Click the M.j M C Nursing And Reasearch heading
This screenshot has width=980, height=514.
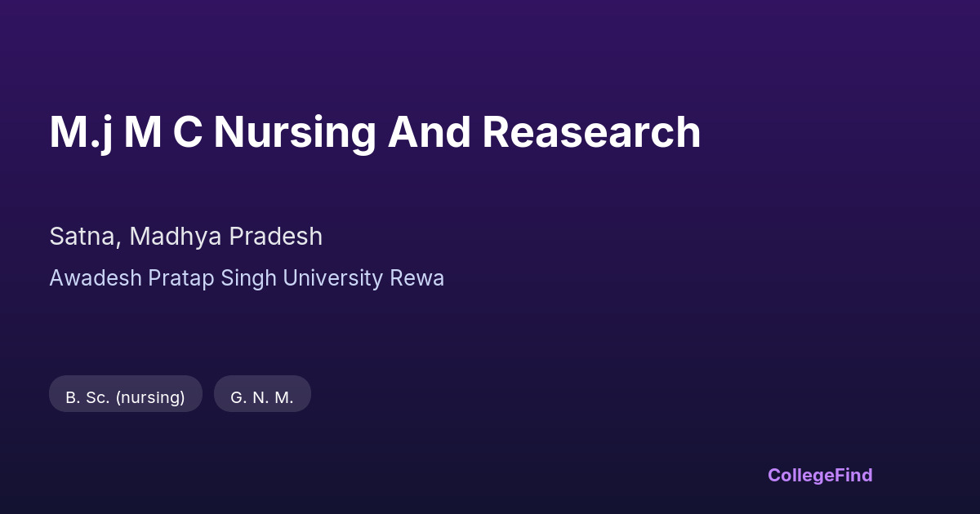pos(375,132)
